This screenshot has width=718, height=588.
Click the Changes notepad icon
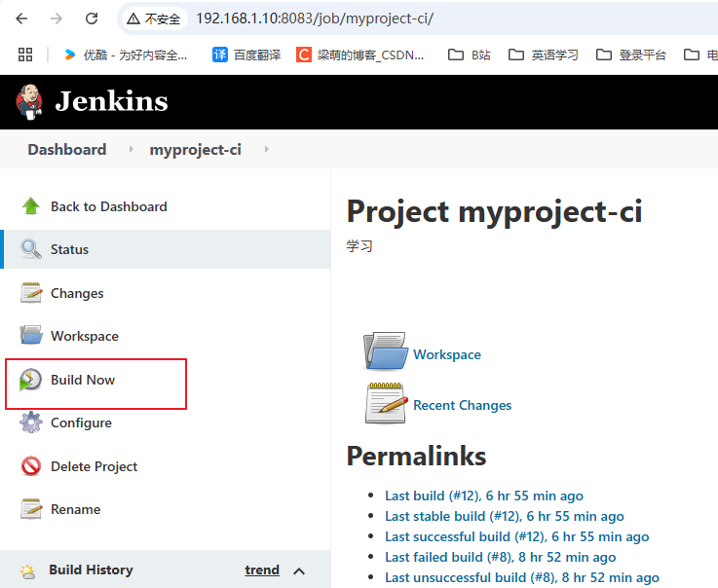point(31,293)
